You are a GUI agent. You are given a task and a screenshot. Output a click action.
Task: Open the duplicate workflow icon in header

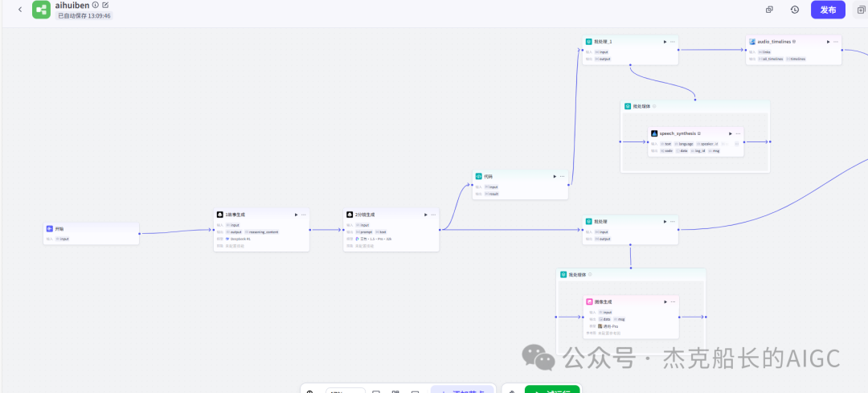(x=769, y=10)
